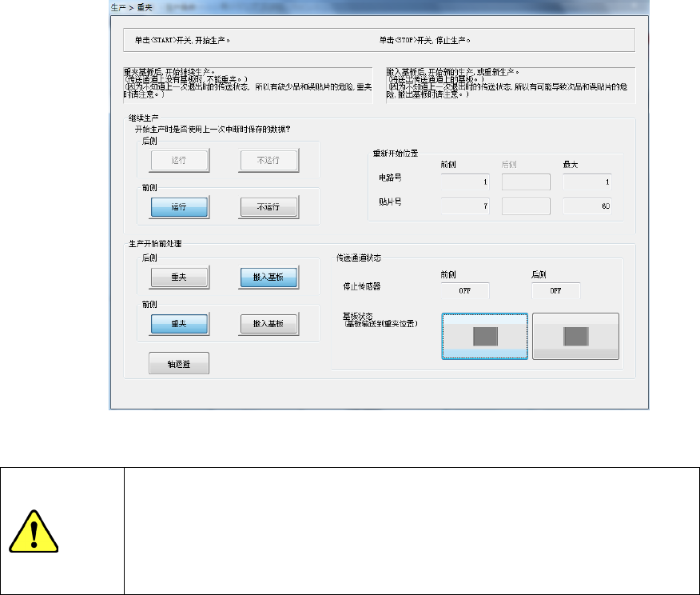Click the 电路号 row label
Image resolution: width=700 pixels, height=595 pixels.
390,178
